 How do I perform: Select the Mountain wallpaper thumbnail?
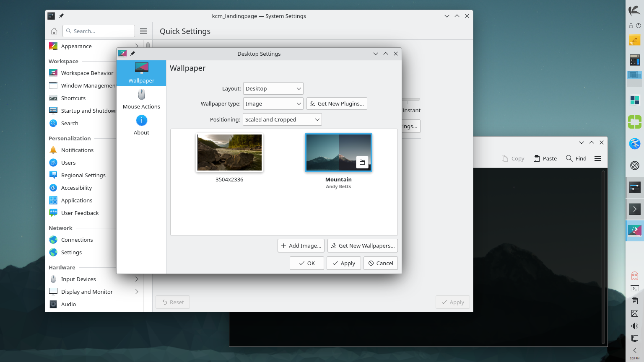338,153
